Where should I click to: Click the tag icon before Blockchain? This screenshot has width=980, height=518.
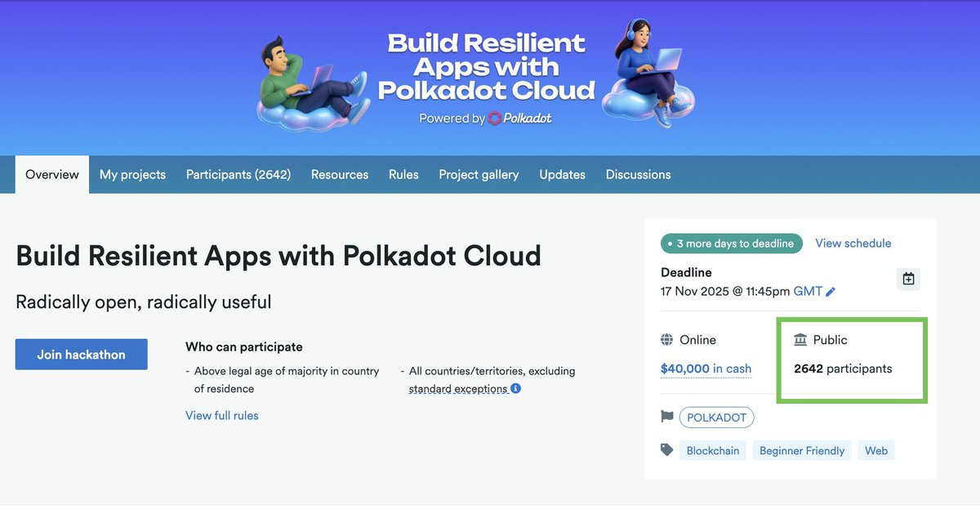(667, 450)
